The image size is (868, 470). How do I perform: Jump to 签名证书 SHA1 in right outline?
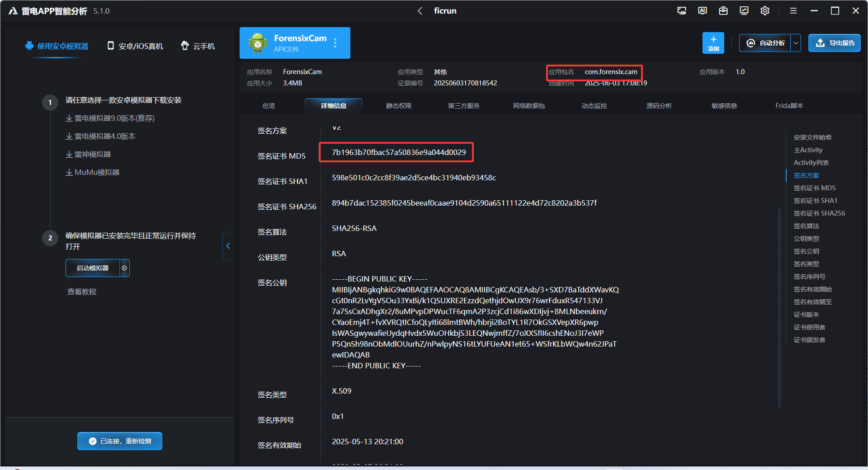click(815, 201)
